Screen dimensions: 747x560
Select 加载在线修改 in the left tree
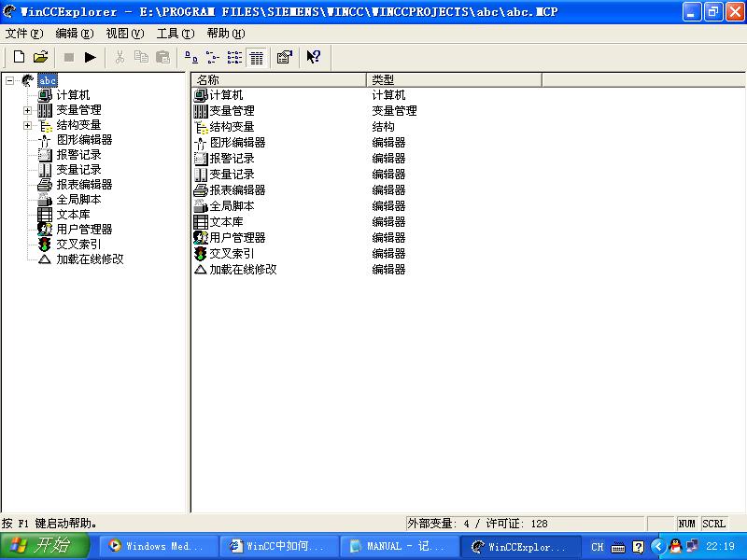point(90,259)
